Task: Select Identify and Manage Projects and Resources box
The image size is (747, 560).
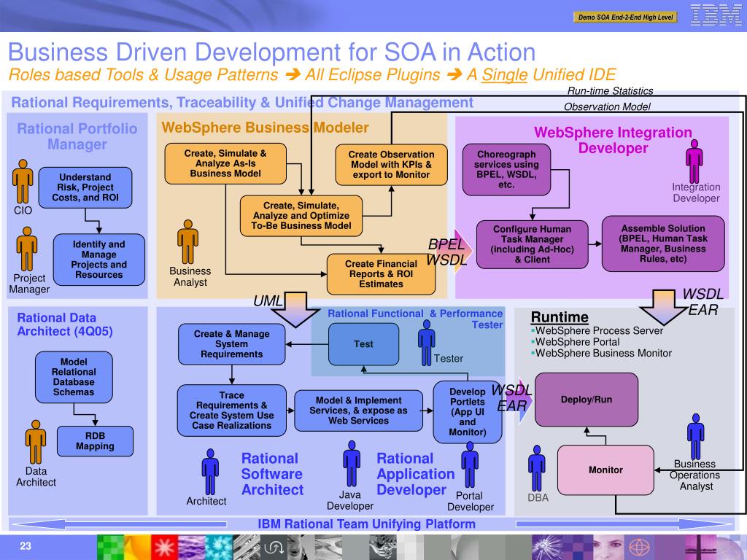Action: 99,260
